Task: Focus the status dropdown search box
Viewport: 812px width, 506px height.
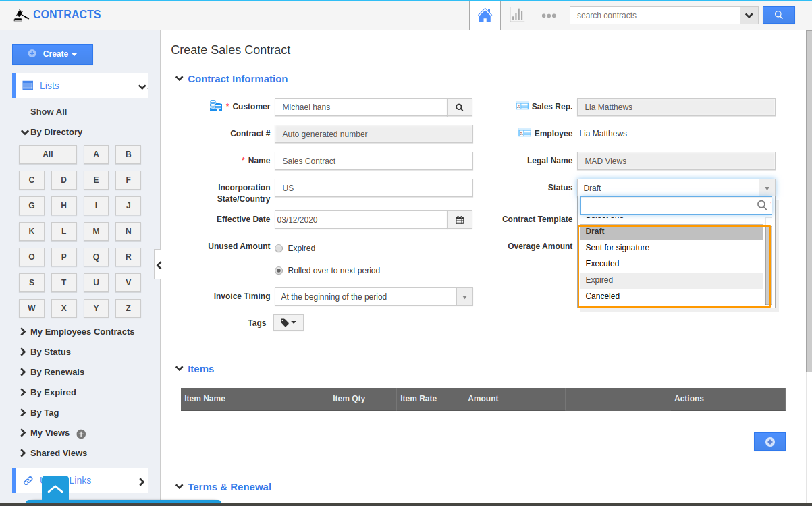Action: (676, 205)
